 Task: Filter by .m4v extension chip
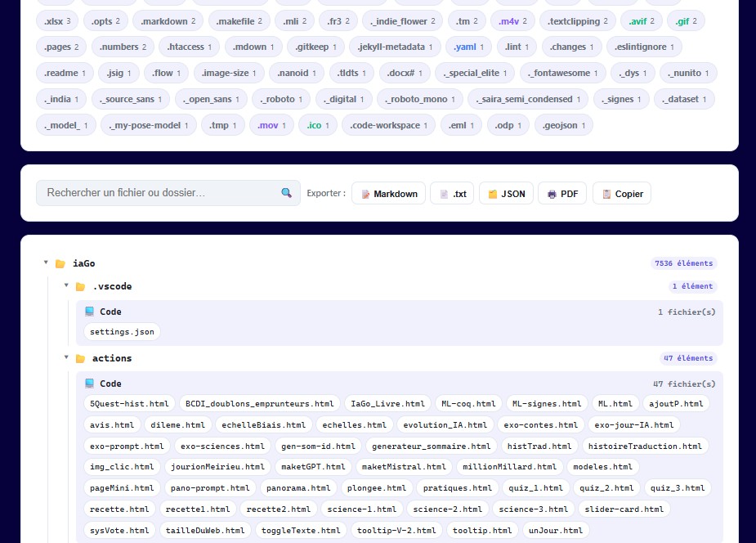[512, 21]
